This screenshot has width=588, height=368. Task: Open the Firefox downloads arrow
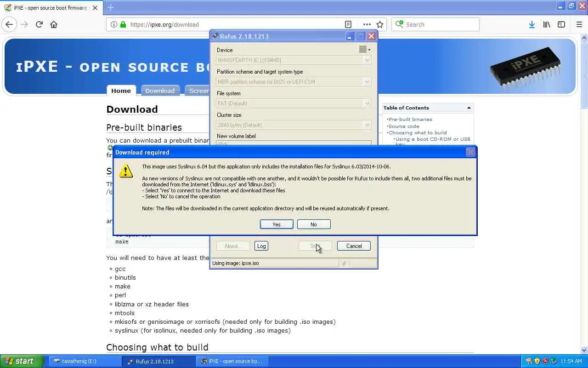(531, 24)
